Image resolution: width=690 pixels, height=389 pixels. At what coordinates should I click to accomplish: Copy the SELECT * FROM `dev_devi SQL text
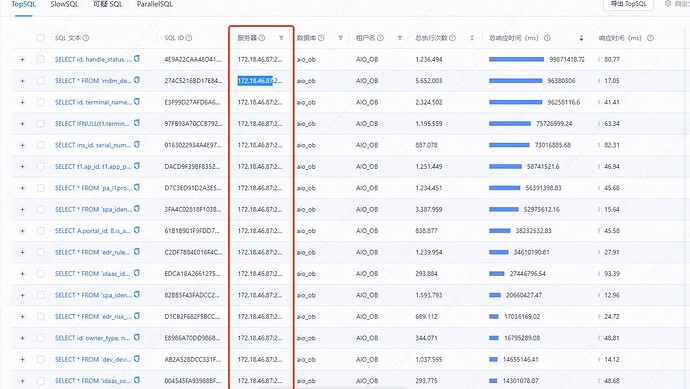click(137, 359)
